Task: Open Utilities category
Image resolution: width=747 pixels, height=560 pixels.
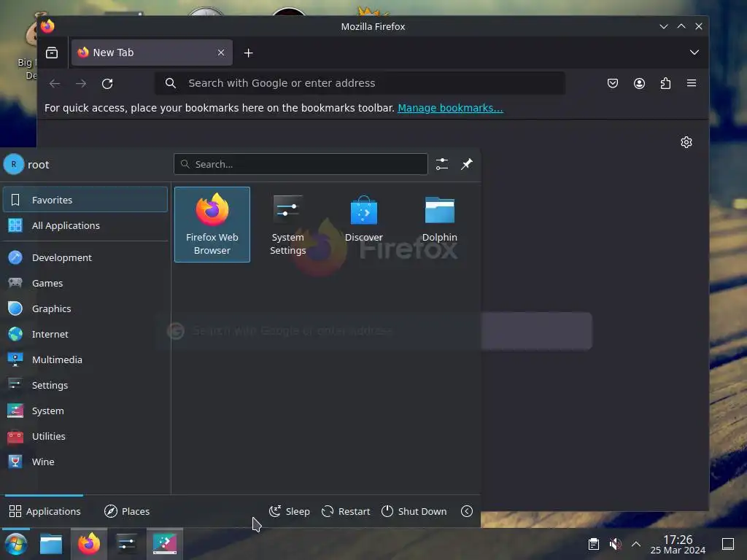Action: pos(85,436)
